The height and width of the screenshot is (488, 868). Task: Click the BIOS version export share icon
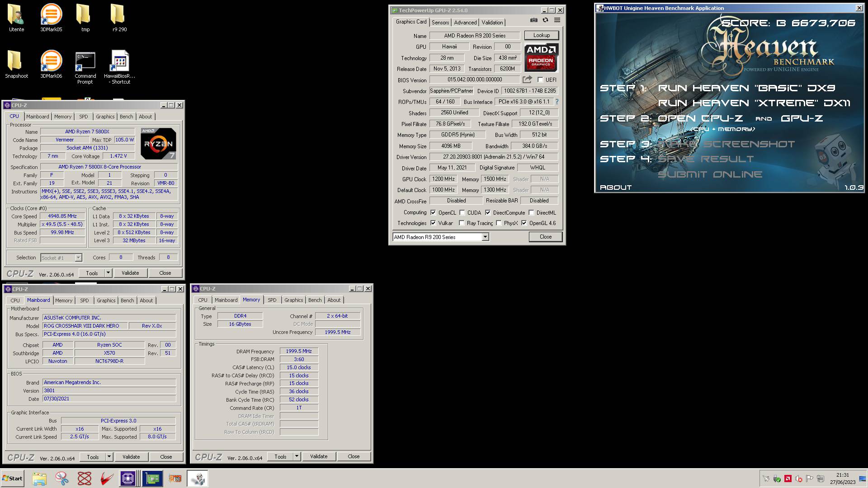click(527, 80)
